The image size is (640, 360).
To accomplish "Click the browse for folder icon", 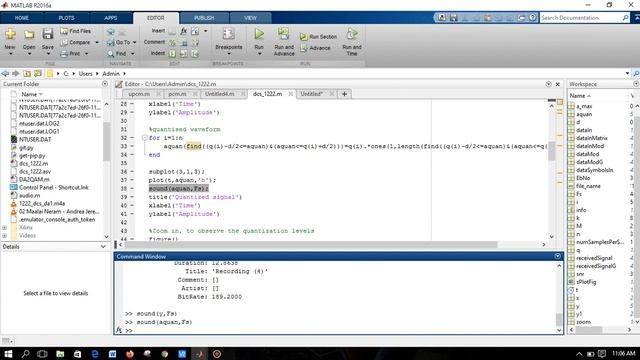I will [38, 73].
